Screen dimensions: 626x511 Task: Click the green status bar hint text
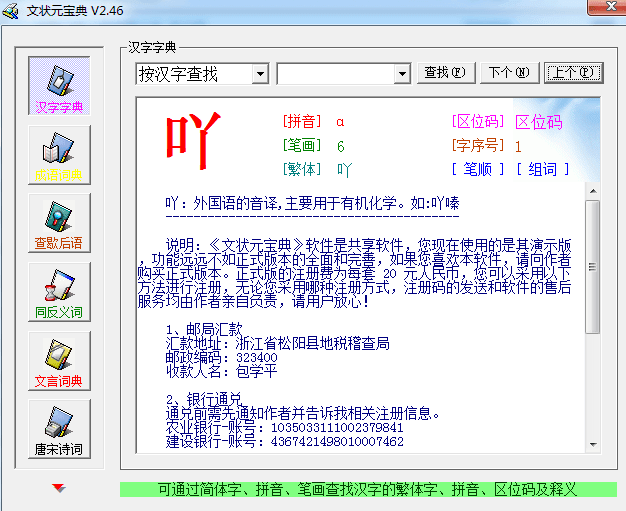pos(368,489)
